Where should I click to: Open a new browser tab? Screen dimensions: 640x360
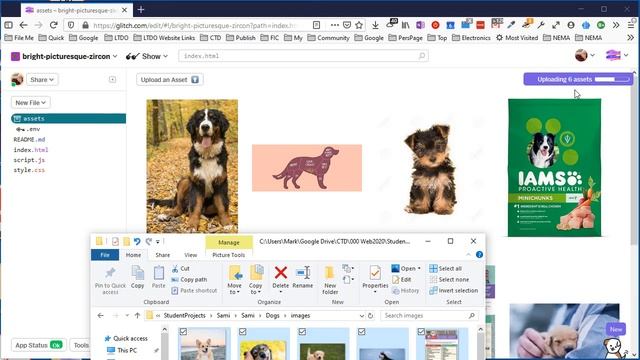(141, 10)
